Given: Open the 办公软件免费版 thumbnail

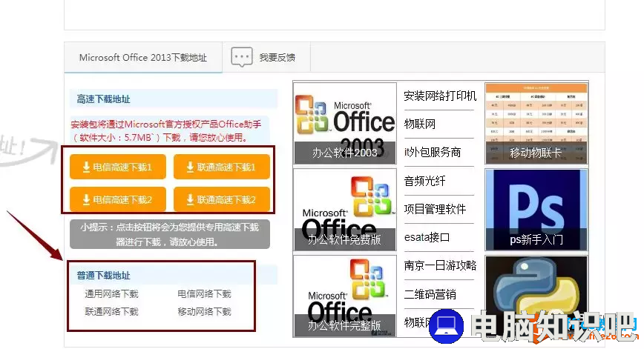Looking at the screenshot, I should 345,210.
